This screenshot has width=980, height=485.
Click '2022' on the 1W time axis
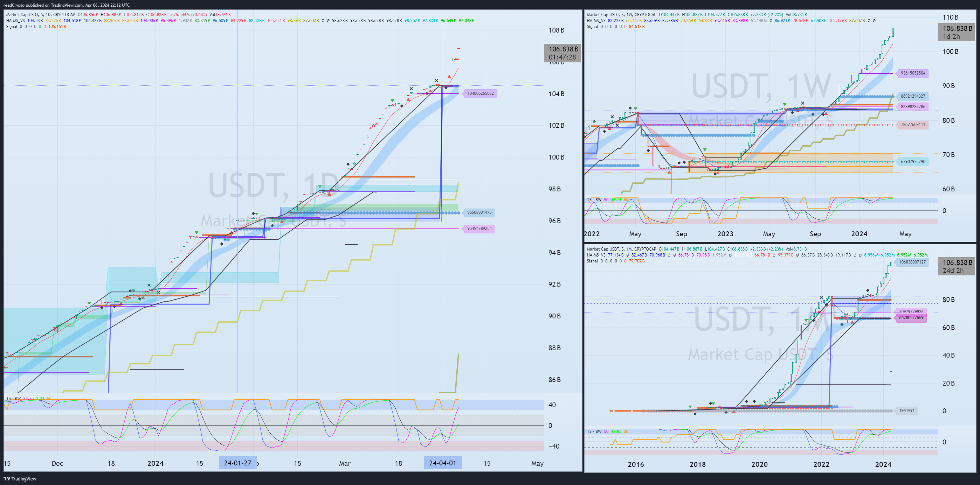click(592, 234)
